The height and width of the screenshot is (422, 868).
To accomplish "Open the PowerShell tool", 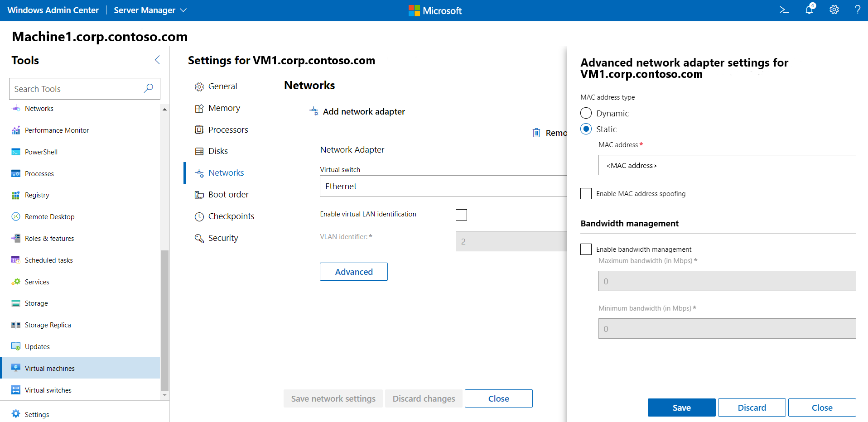I will 41,151.
